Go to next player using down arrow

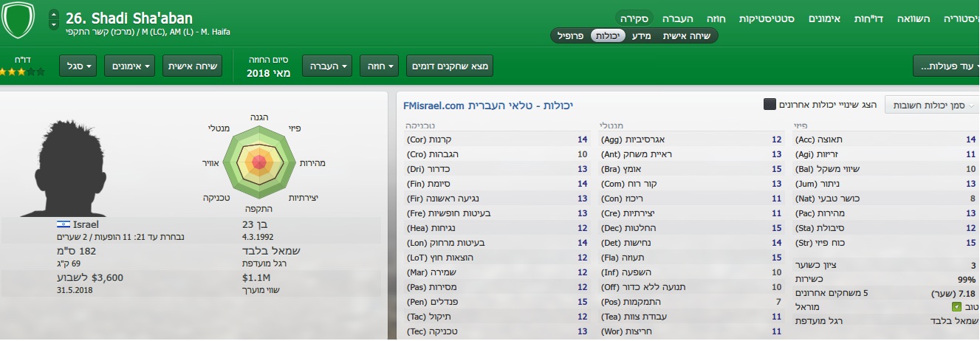[x=53, y=25]
